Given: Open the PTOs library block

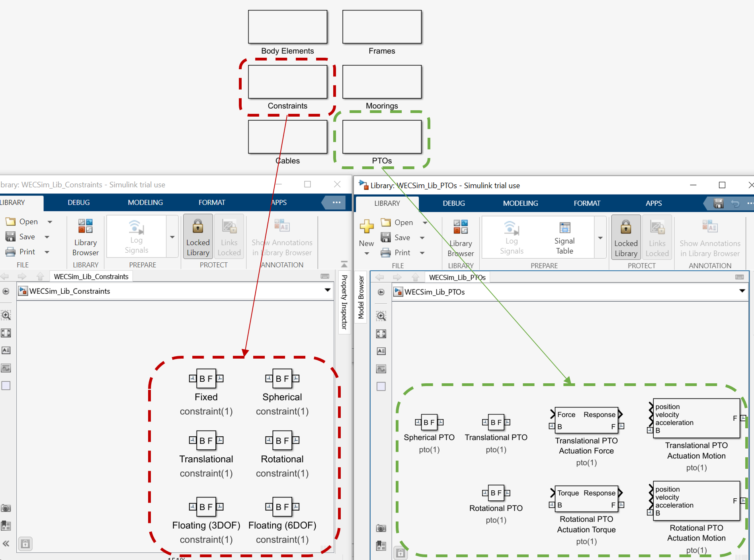Looking at the screenshot, I should [382, 137].
